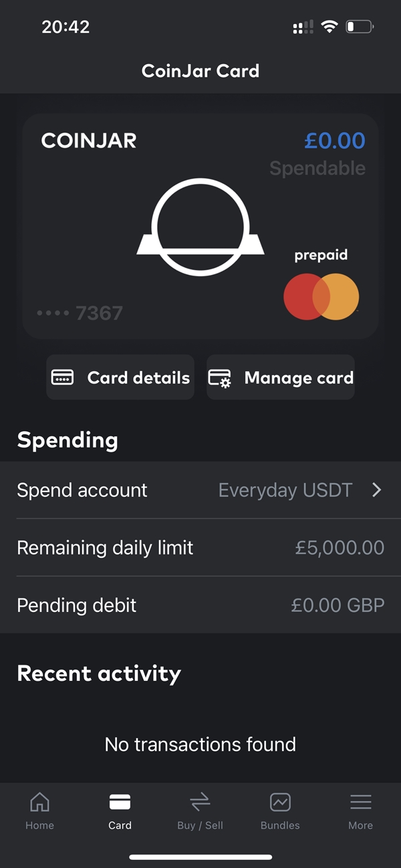Tap the Remaining daily limit row

click(200, 548)
